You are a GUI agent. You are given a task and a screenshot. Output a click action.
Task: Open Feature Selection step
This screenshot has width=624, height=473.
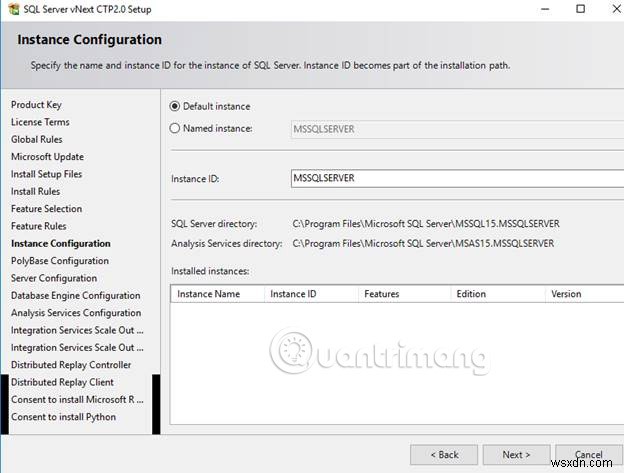(47, 209)
